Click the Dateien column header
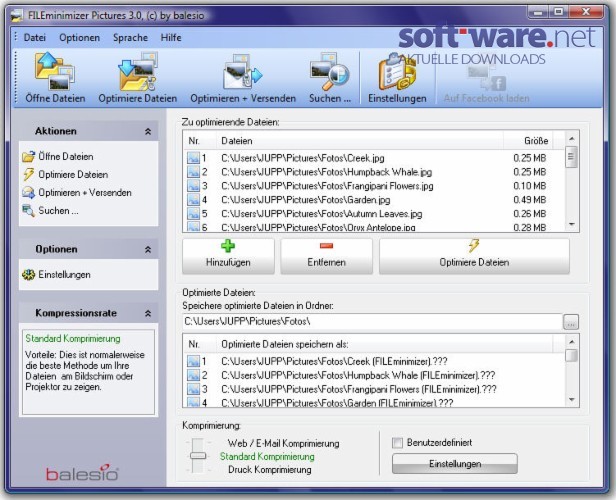 click(x=360, y=141)
